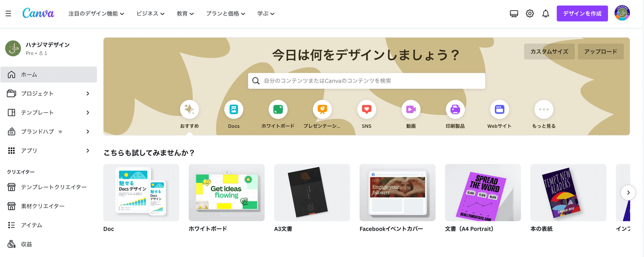Screen dimensions: 644x257
Task: Choose the SNS heart icon
Action: pyautogui.click(x=367, y=109)
